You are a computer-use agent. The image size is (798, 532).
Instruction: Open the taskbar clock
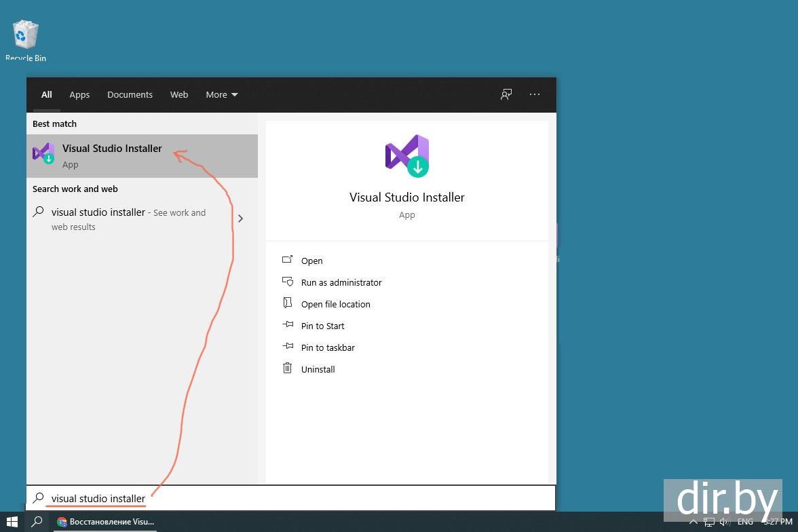tap(778, 522)
